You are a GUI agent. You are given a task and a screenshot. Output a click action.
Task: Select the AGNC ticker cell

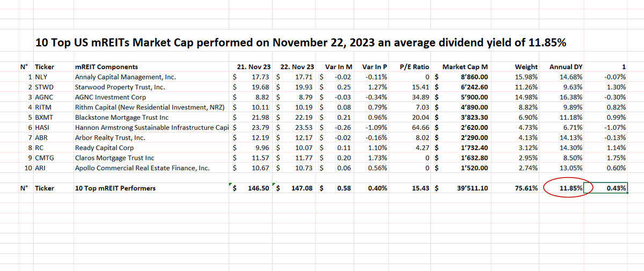click(45, 97)
